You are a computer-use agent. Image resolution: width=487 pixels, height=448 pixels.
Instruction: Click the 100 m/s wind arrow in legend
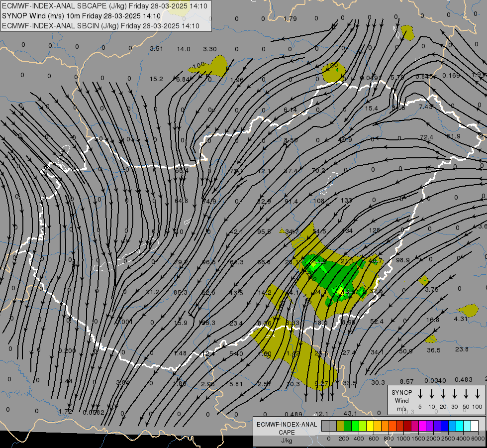click(x=478, y=393)
